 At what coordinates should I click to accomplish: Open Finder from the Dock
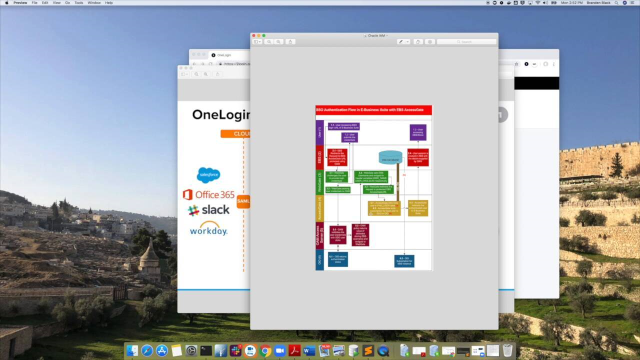[132, 350]
